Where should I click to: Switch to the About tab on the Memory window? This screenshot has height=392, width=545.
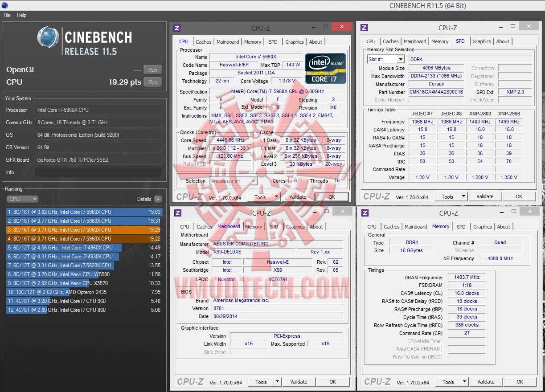point(504,227)
